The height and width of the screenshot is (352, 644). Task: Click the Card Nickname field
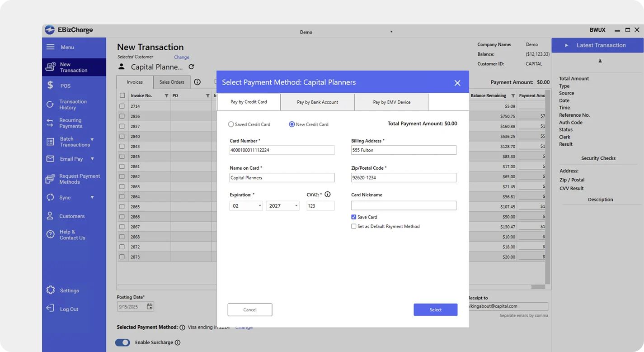(404, 205)
